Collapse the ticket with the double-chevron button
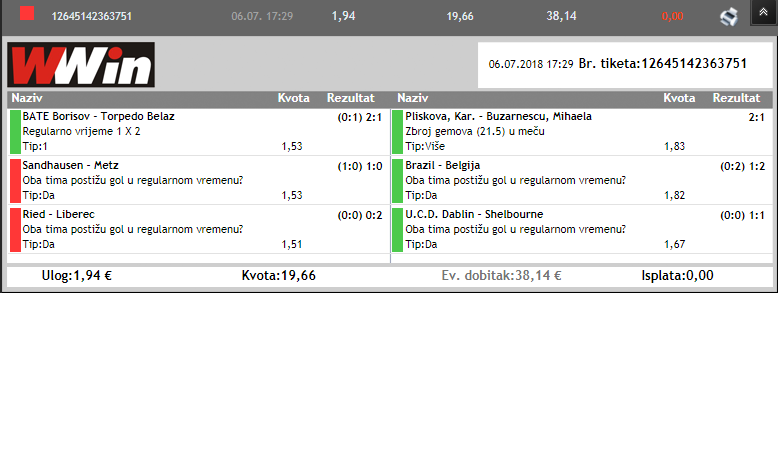 click(763, 12)
